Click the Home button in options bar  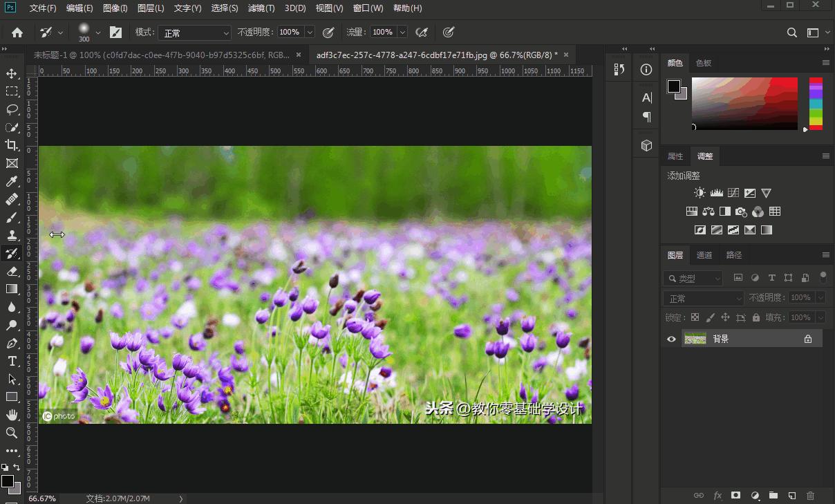pos(17,32)
